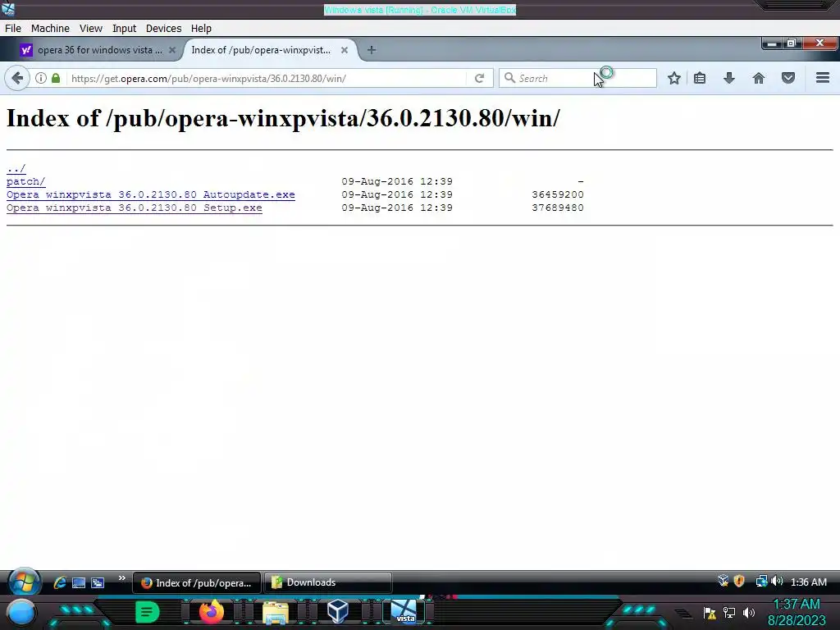Open the Machine menu

click(50, 29)
